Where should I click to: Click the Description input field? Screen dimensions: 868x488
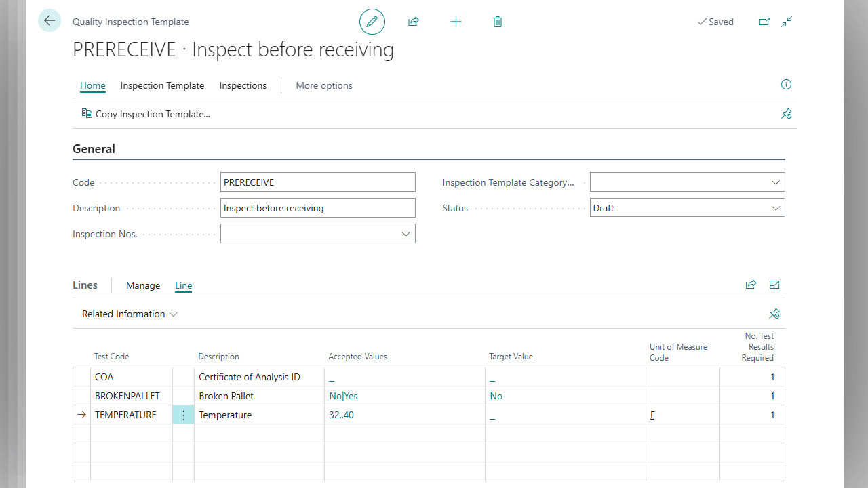coord(317,208)
